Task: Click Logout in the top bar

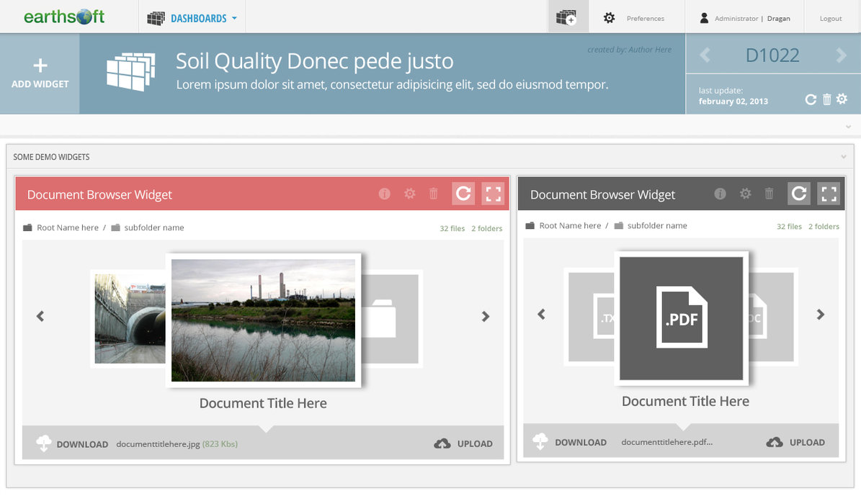Action: point(830,18)
